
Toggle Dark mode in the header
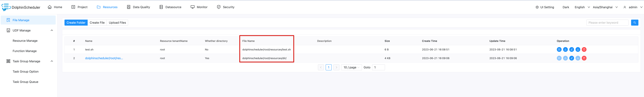(x=566, y=7)
